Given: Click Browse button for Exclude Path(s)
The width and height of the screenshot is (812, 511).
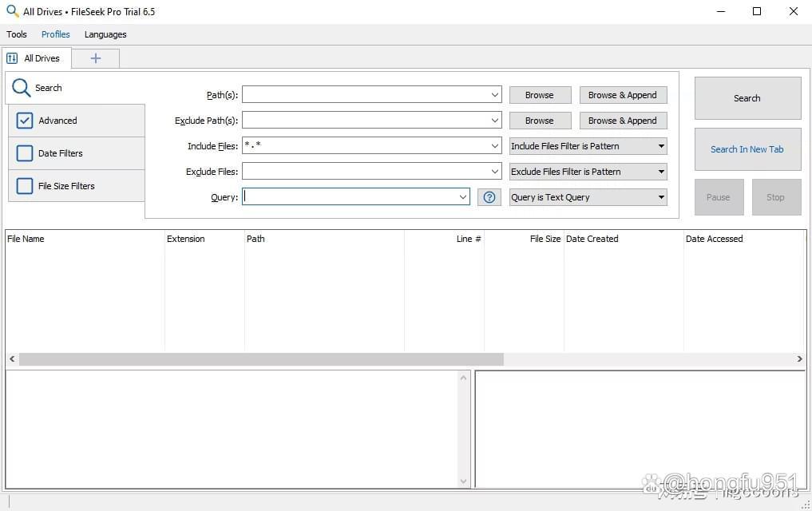Looking at the screenshot, I should pos(540,120).
